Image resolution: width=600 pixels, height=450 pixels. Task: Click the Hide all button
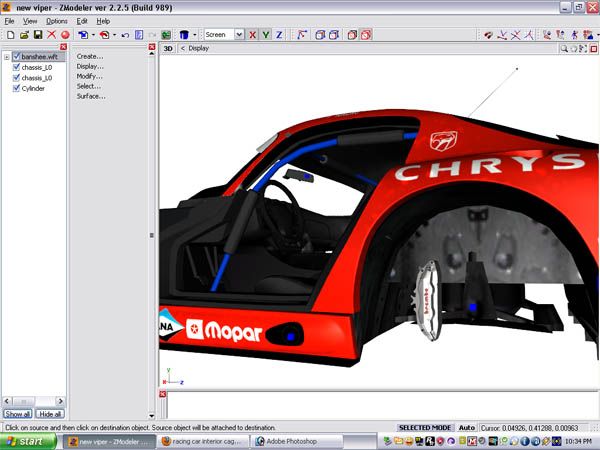[x=50, y=413]
